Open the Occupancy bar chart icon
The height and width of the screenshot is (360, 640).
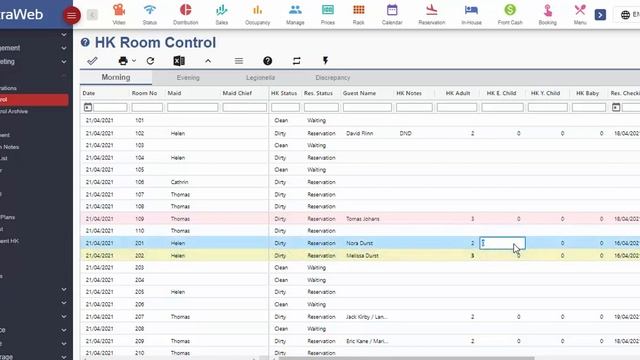tap(258, 14)
